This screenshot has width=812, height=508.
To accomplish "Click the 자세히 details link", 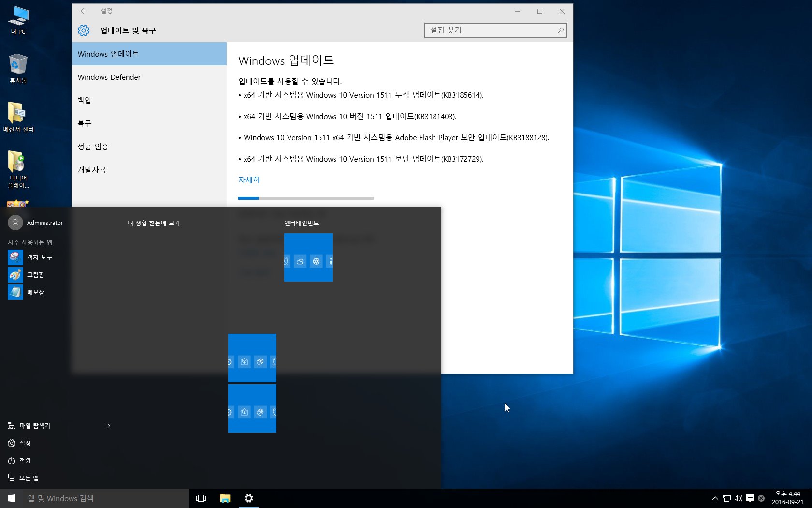I will (x=249, y=180).
